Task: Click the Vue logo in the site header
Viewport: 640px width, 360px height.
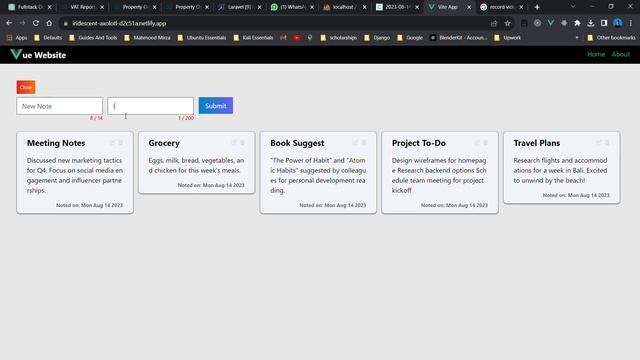Action: pos(16,54)
